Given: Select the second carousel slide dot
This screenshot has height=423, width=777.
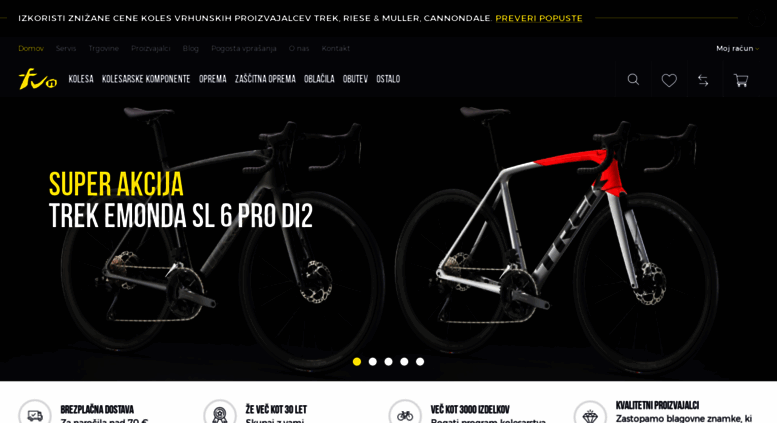Looking at the screenshot, I should 373,362.
